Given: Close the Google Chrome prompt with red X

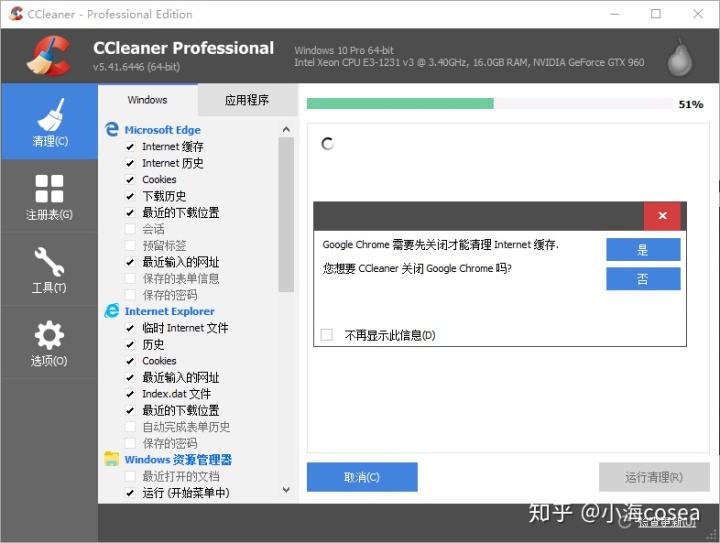Looking at the screenshot, I should click(662, 216).
